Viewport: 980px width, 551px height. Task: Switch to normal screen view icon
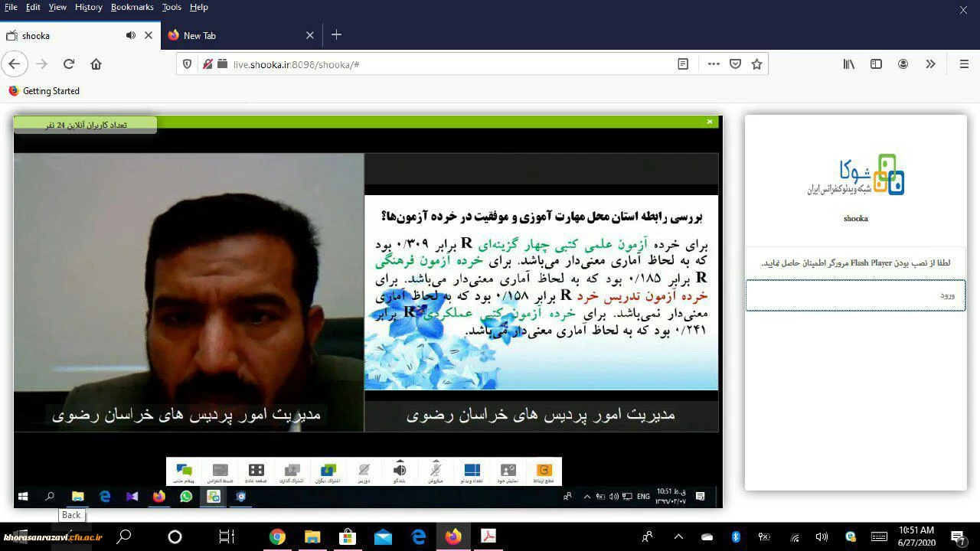(256, 471)
